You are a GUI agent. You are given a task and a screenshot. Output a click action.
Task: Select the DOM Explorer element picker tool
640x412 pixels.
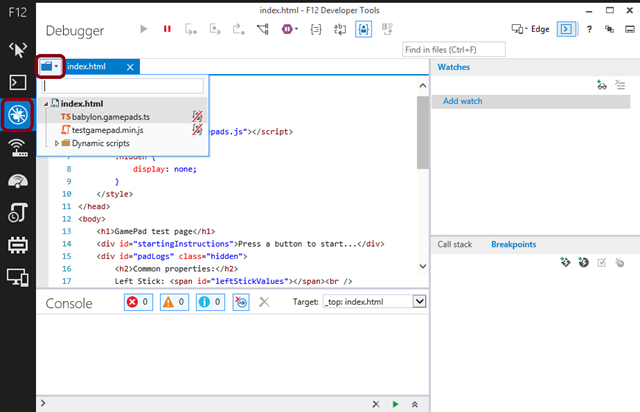pyautogui.click(x=18, y=50)
